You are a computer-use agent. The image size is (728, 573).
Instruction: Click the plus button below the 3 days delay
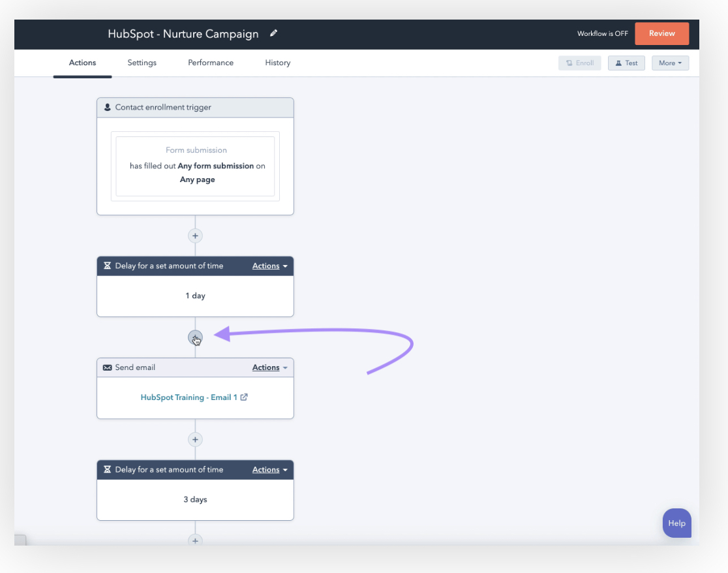pos(195,540)
